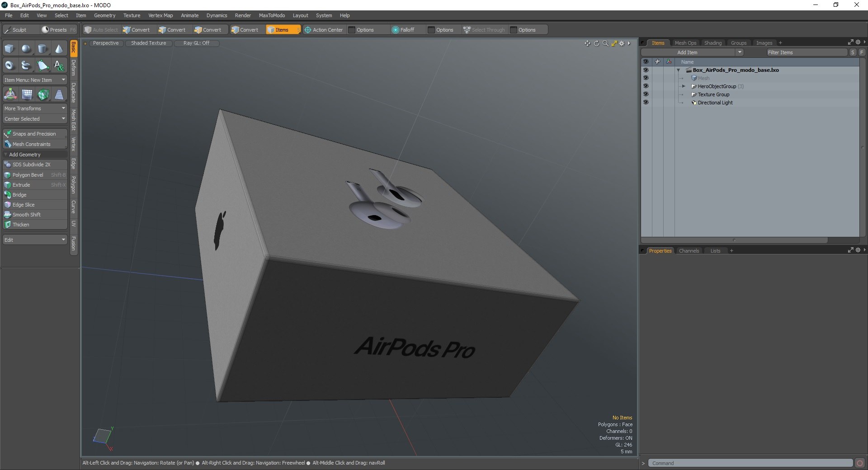Switch to the Channels tab
This screenshot has width=868, height=470.
[689, 251]
